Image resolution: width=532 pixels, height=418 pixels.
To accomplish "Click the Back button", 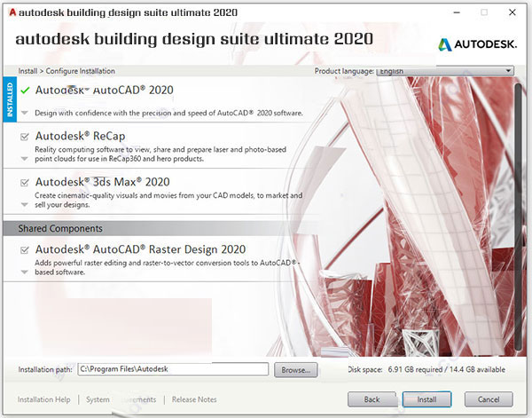I will point(372,399).
